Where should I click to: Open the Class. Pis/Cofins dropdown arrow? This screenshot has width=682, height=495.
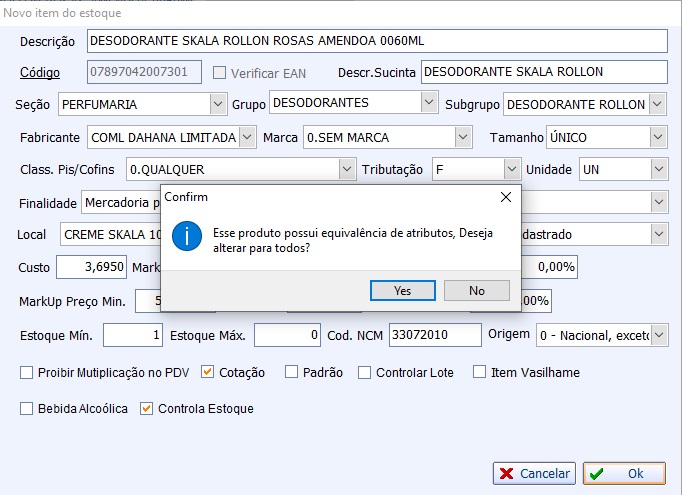[347, 169]
